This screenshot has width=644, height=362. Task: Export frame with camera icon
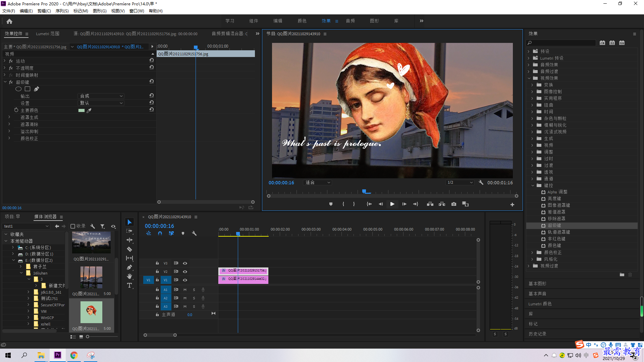coord(454,204)
